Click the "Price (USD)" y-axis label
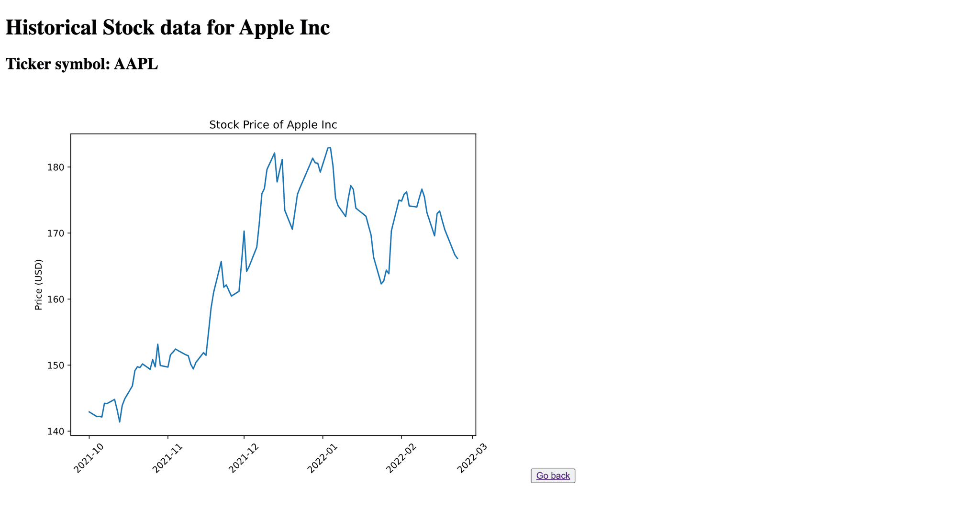Image resolution: width=980 pixels, height=520 pixels. point(39,285)
